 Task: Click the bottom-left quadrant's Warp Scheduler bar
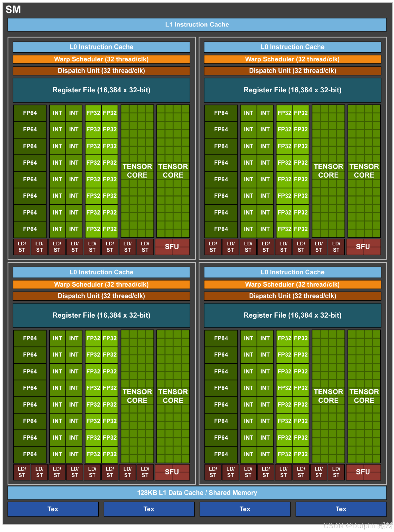pyautogui.click(x=101, y=285)
